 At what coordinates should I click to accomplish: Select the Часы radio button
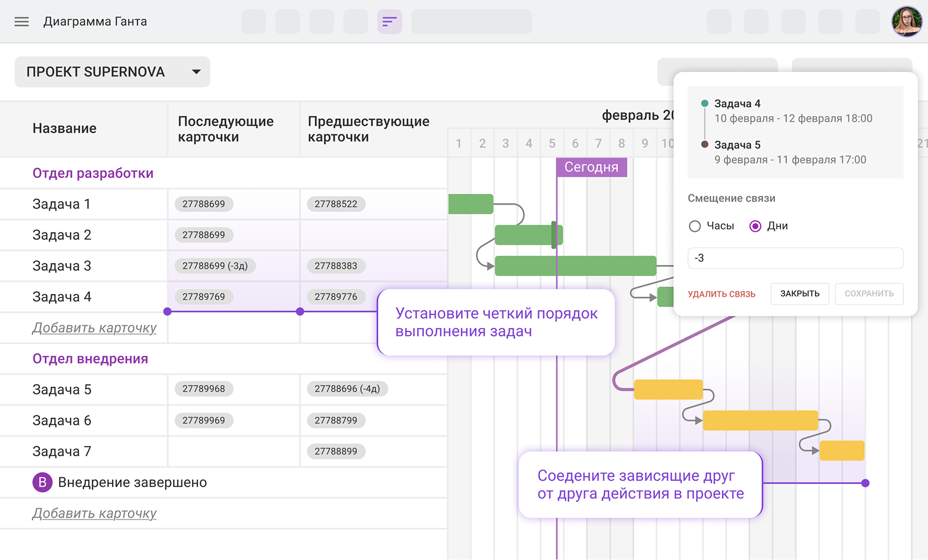tap(695, 226)
